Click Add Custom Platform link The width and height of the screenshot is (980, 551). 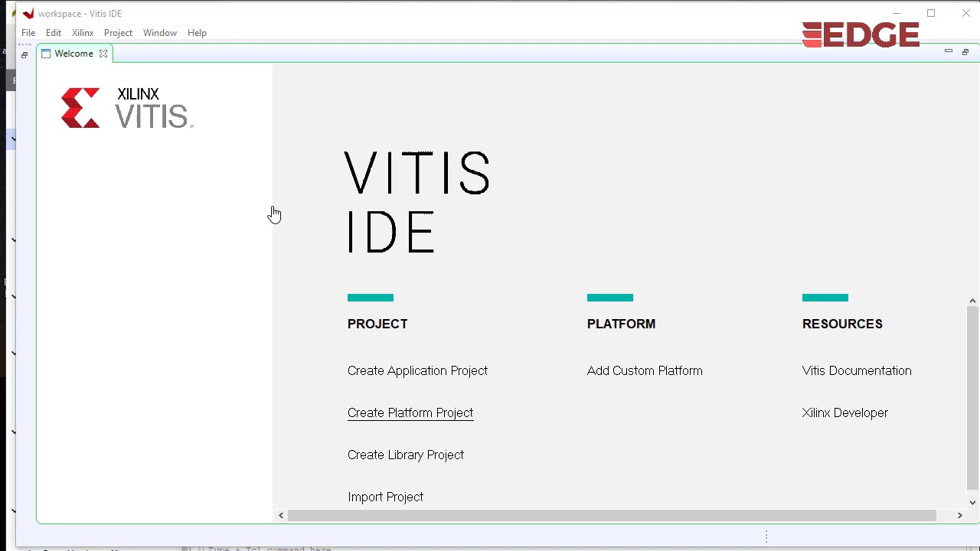pyautogui.click(x=645, y=370)
